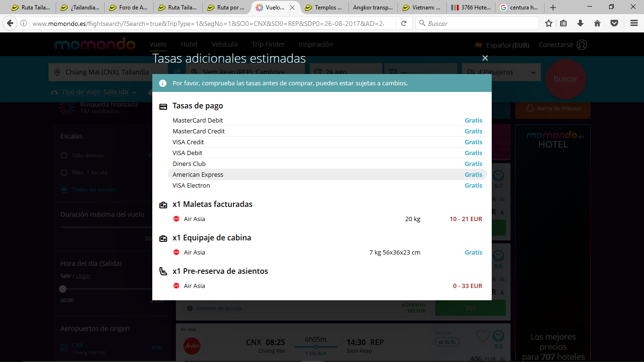
Task: Click the user account icon beside Conectarse
Action: [x=582, y=45]
